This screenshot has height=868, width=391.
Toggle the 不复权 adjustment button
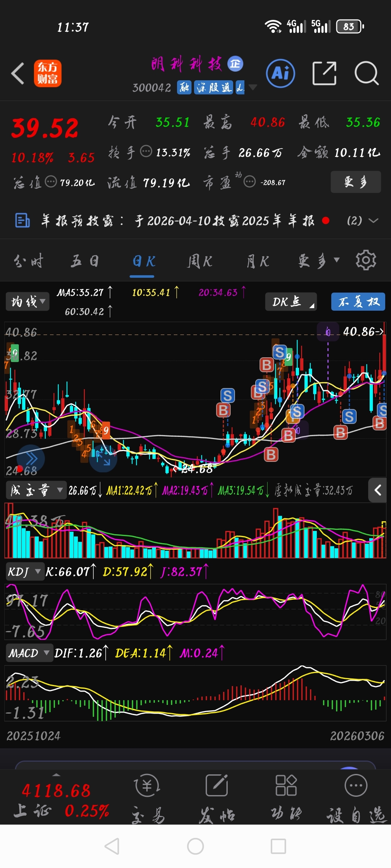click(358, 302)
